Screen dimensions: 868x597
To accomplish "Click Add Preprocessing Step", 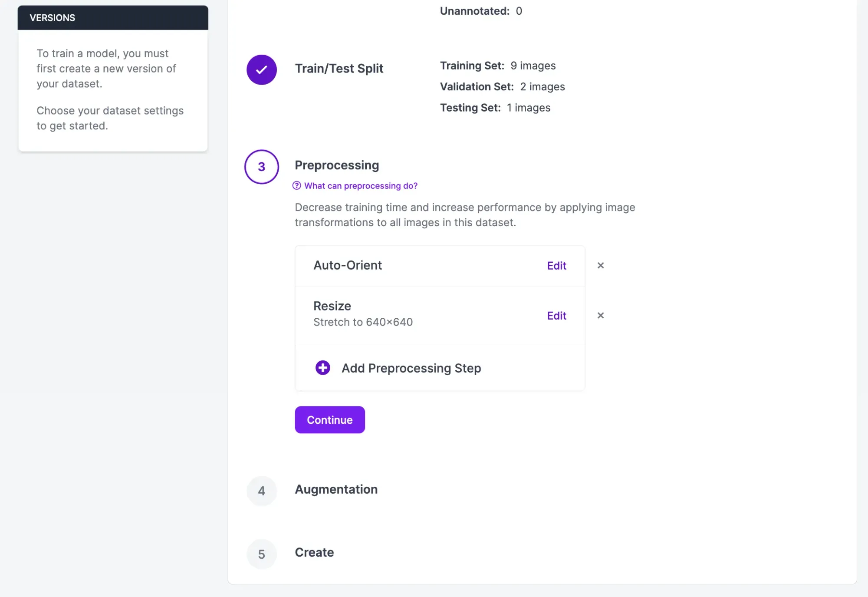I will (411, 368).
